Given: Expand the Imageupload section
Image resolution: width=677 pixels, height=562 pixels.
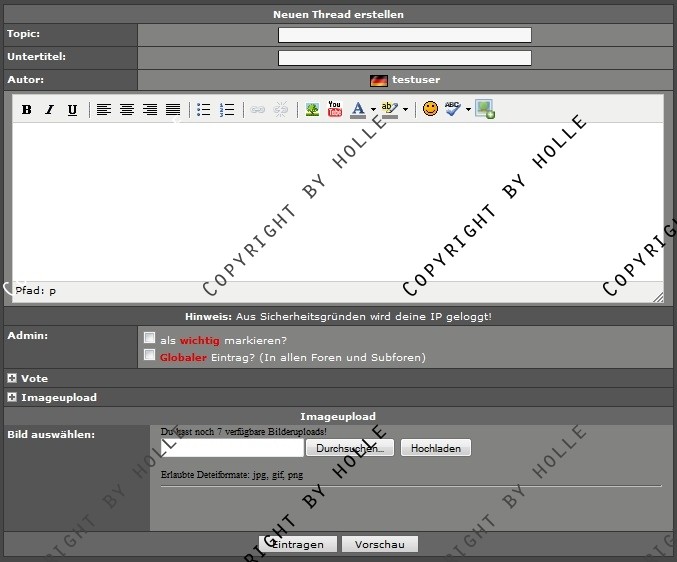Looking at the screenshot, I should coord(12,397).
